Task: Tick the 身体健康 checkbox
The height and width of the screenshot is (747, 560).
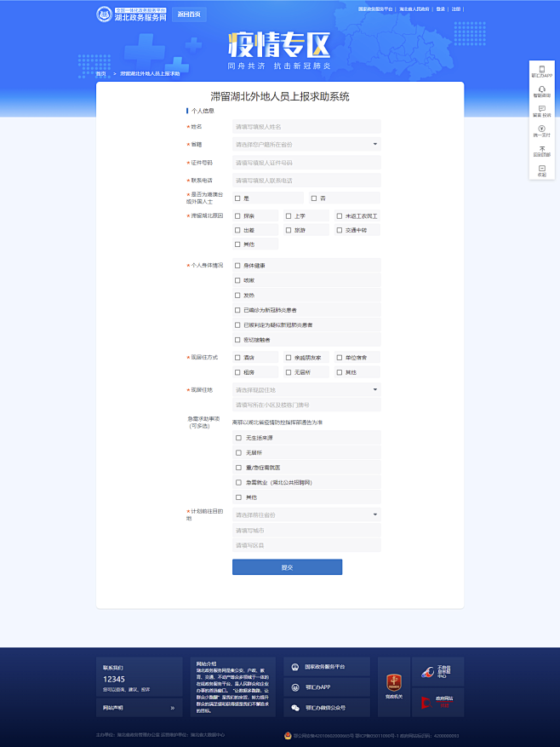Action: pyautogui.click(x=238, y=266)
